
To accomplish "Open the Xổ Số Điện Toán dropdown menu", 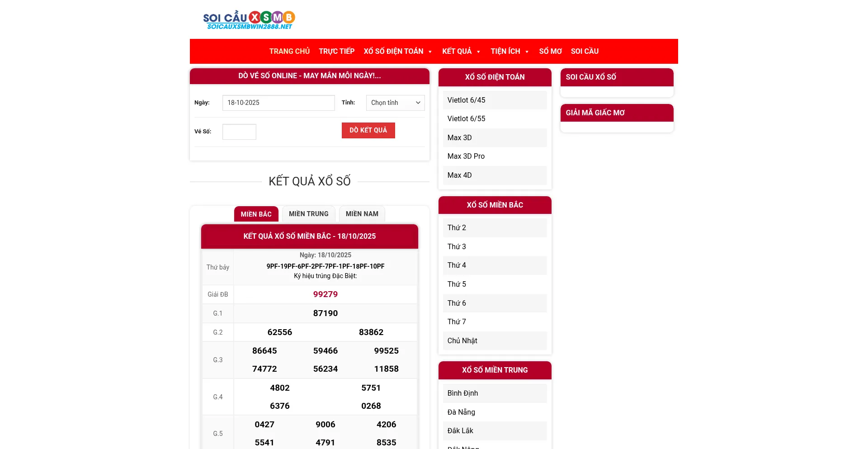I will coord(397,52).
